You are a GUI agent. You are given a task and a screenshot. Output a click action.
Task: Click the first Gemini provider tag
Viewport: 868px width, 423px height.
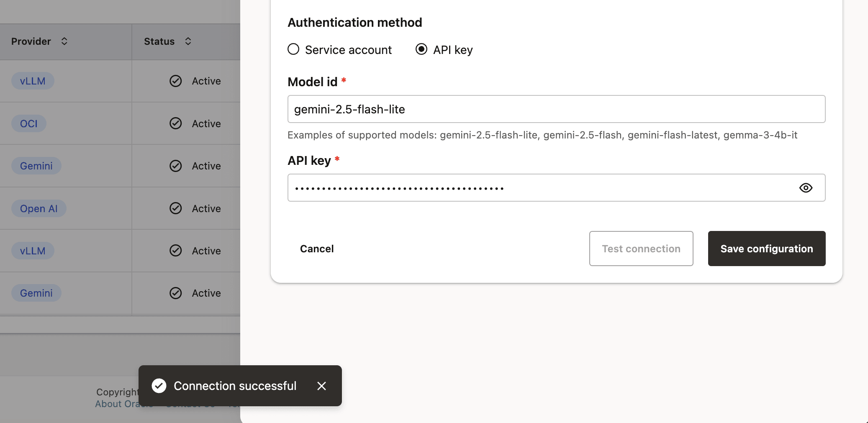coord(36,166)
